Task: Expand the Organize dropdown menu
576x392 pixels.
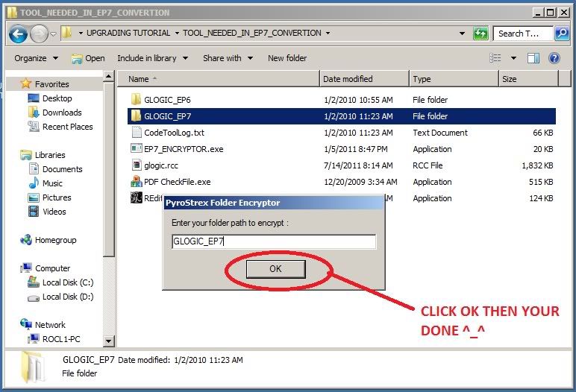Action: click(x=36, y=58)
